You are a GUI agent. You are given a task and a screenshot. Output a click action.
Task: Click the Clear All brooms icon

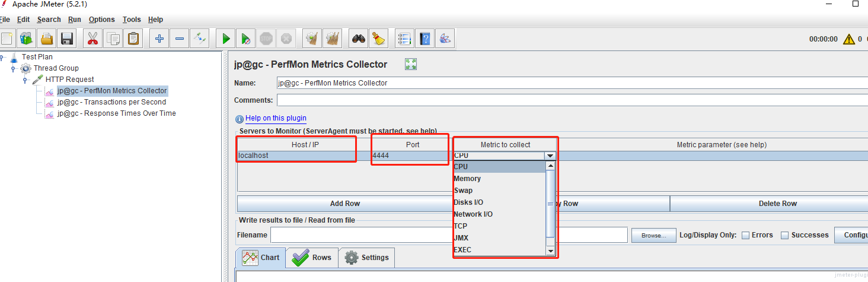pyautogui.click(x=332, y=39)
